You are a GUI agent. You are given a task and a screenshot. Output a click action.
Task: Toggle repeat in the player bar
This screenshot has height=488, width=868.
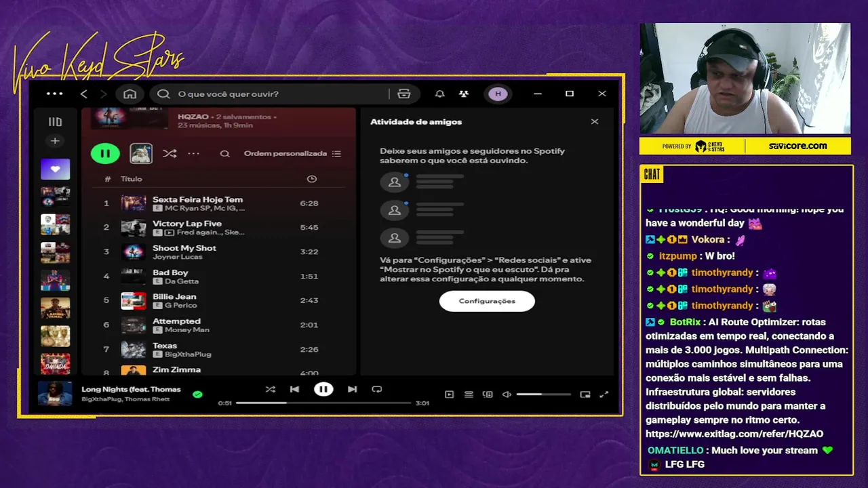pyautogui.click(x=377, y=389)
